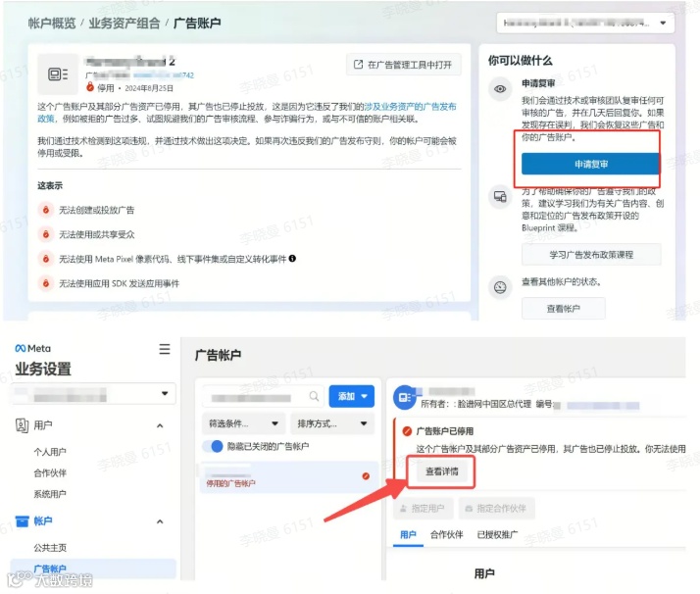This screenshot has height=594, width=700.
Task: Click the red lock status icon beside 停用
Action: [90, 87]
